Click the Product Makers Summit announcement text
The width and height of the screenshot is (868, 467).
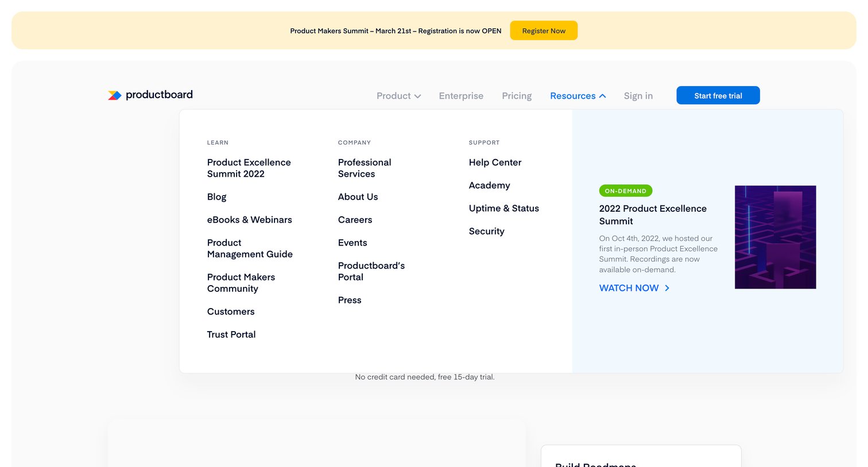click(x=396, y=31)
